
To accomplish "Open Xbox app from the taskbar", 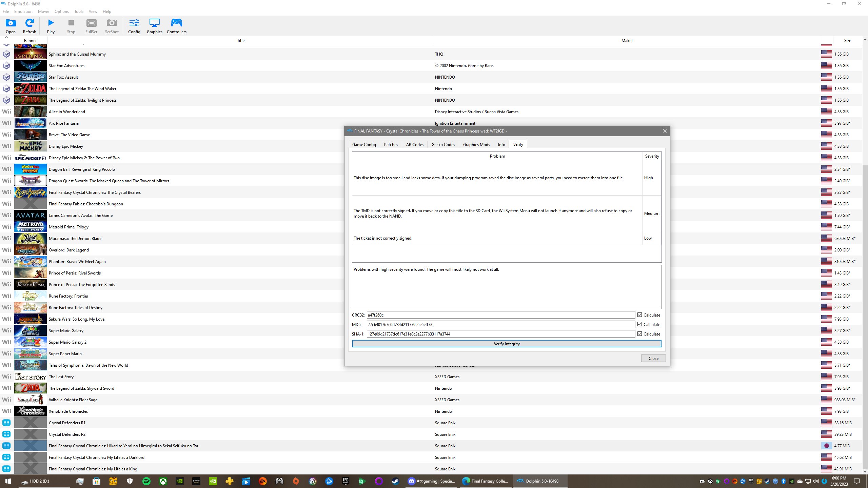I will click(x=163, y=481).
